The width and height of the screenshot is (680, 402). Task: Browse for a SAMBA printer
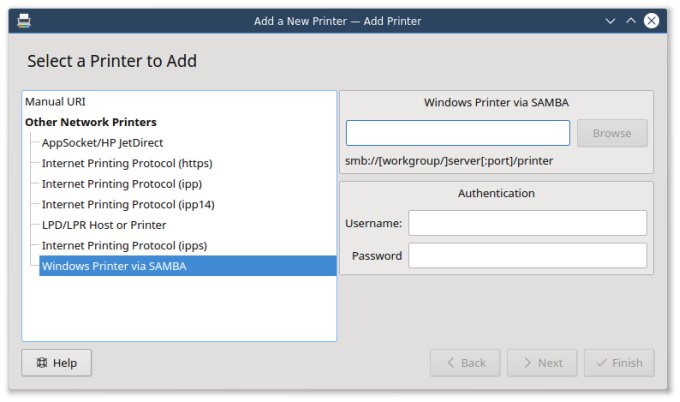(x=611, y=133)
